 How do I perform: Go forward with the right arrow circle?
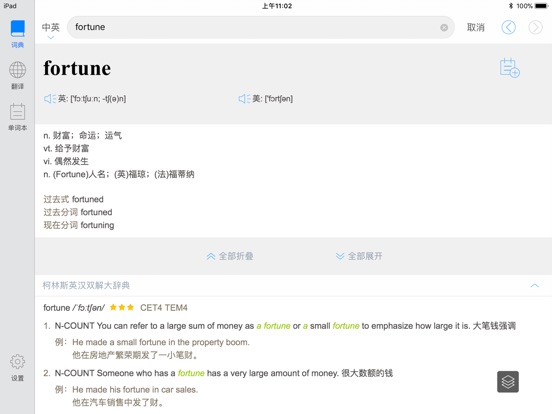click(x=535, y=27)
